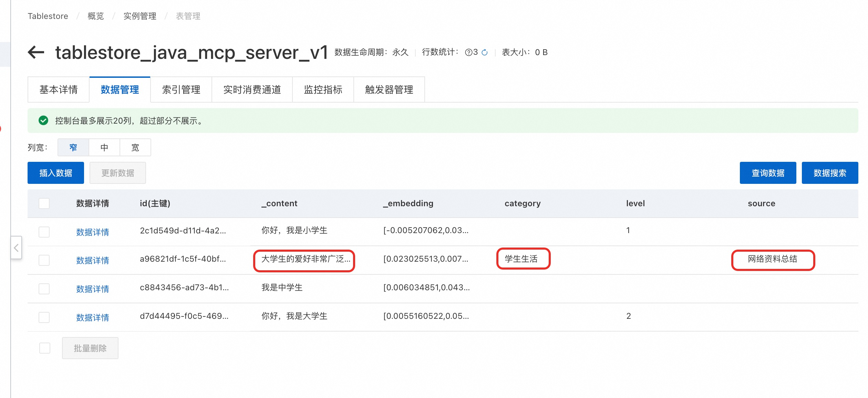Check the row starting with 2c1d549d
The height and width of the screenshot is (398, 868).
tap(44, 232)
